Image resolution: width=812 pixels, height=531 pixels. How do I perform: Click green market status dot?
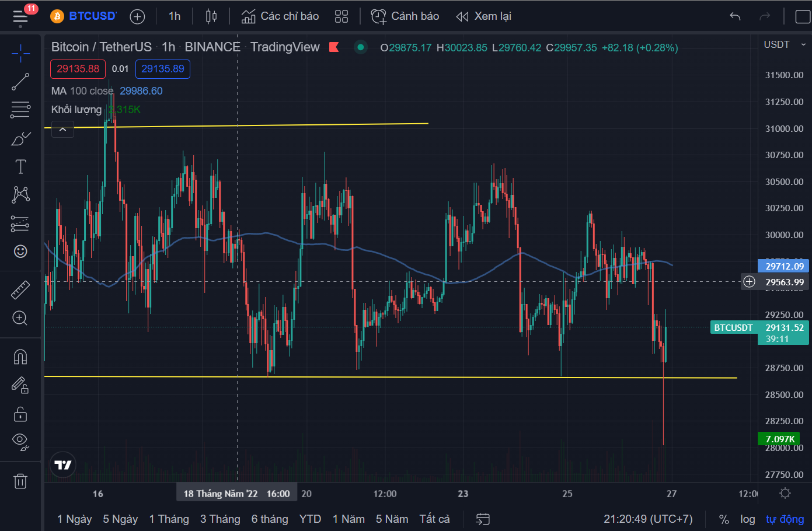click(x=361, y=47)
